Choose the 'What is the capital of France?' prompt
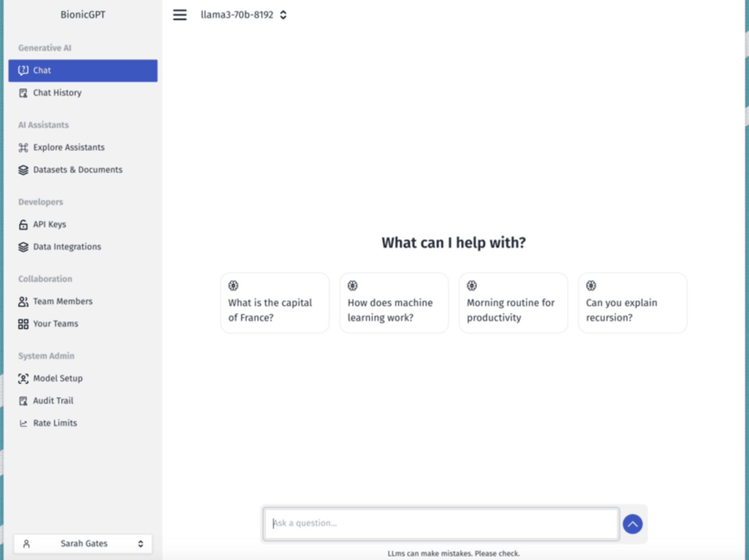Viewport: 749px width, 560px height. coord(274,303)
